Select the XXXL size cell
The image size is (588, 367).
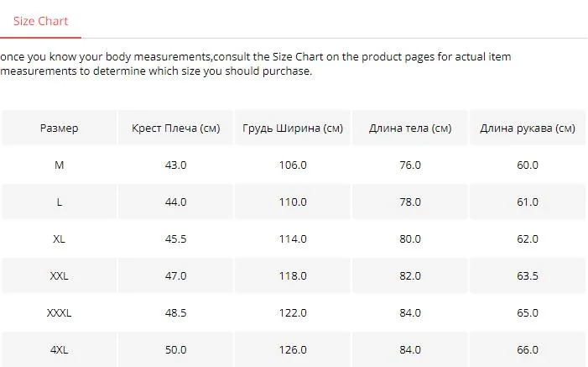60,313
